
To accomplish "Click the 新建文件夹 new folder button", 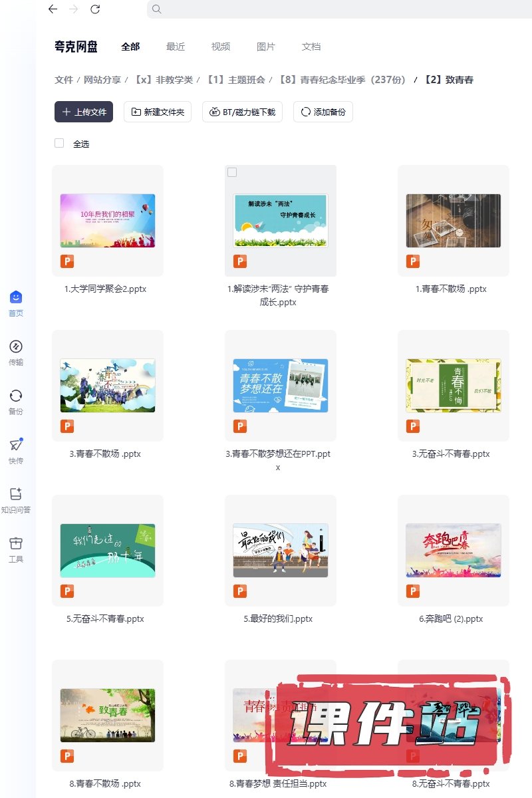I will pos(158,112).
